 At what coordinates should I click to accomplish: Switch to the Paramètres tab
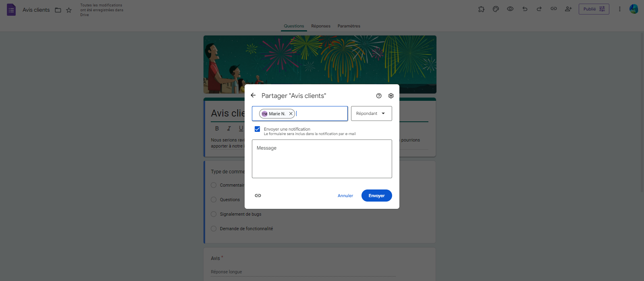tap(349, 26)
